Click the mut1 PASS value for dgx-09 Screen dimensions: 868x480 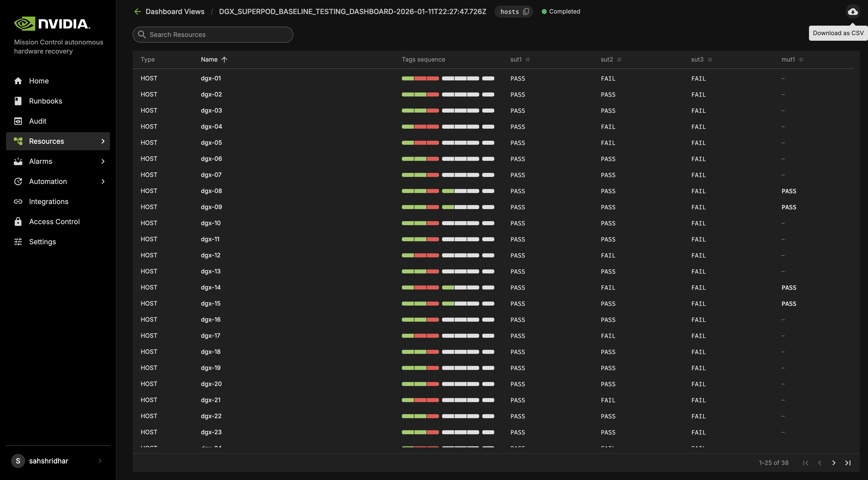point(789,207)
